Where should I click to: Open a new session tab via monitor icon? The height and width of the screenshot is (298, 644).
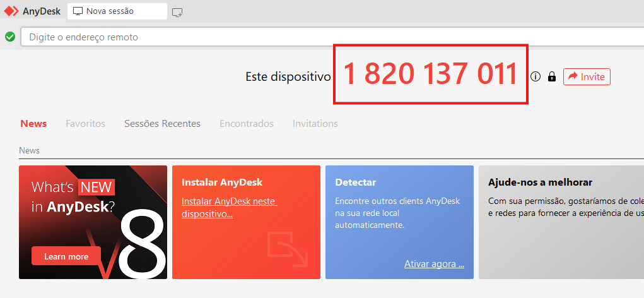click(x=177, y=12)
